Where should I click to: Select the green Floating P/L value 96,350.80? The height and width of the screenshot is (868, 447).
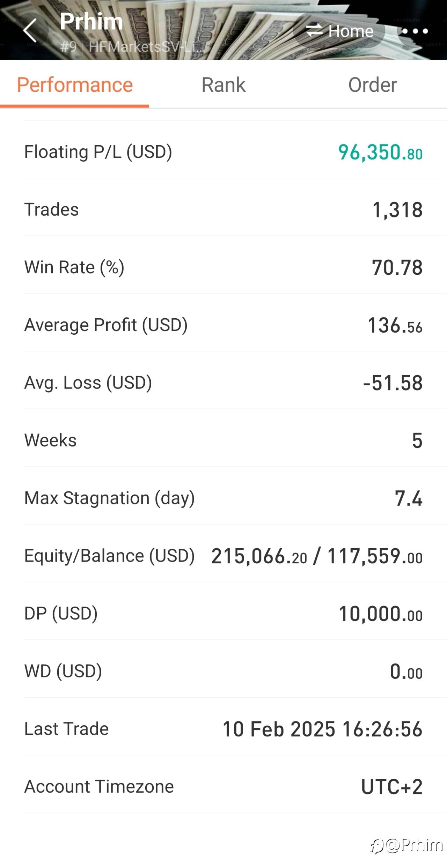point(380,153)
